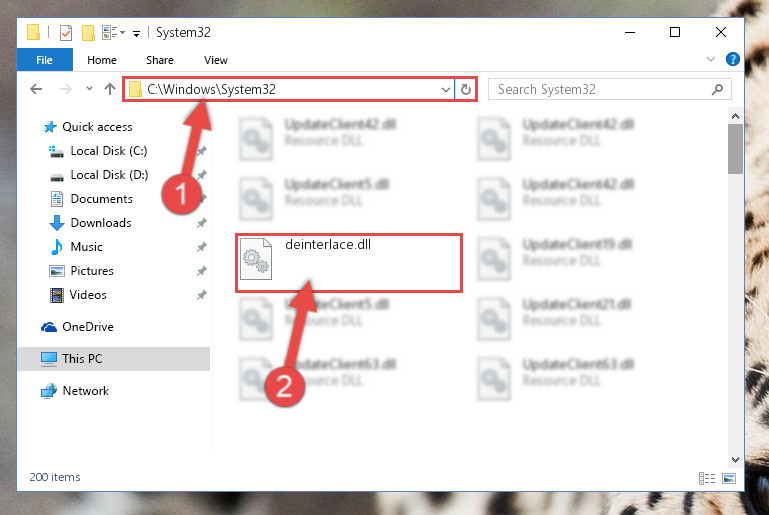Screen dimensions: 769x515
Task: Click the New folder quick access icon
Action: tap(88, 33)
